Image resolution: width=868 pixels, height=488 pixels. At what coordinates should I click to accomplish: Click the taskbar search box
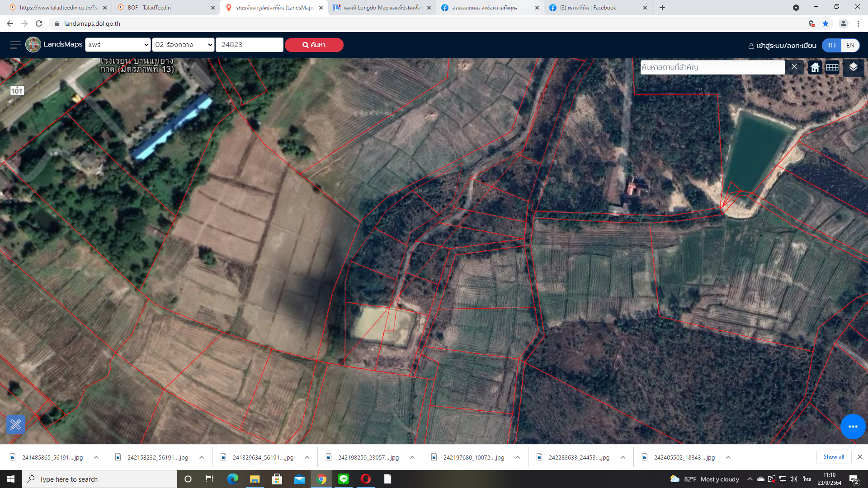(99, 479)
